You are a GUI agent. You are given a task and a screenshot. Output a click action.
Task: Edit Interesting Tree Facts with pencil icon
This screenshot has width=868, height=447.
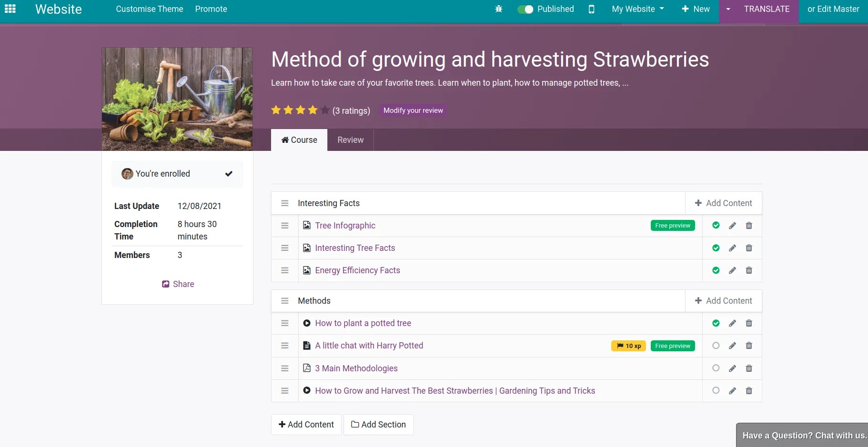[x=732, y=248]
